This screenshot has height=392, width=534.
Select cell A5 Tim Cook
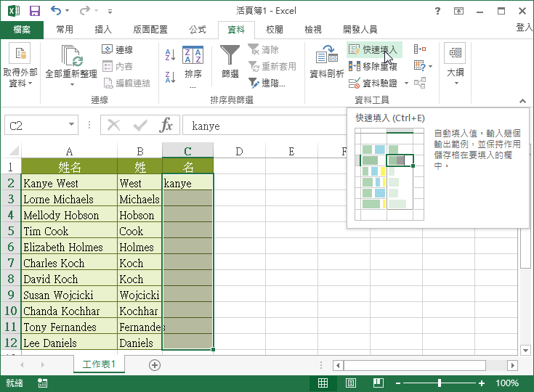[70, 232]
